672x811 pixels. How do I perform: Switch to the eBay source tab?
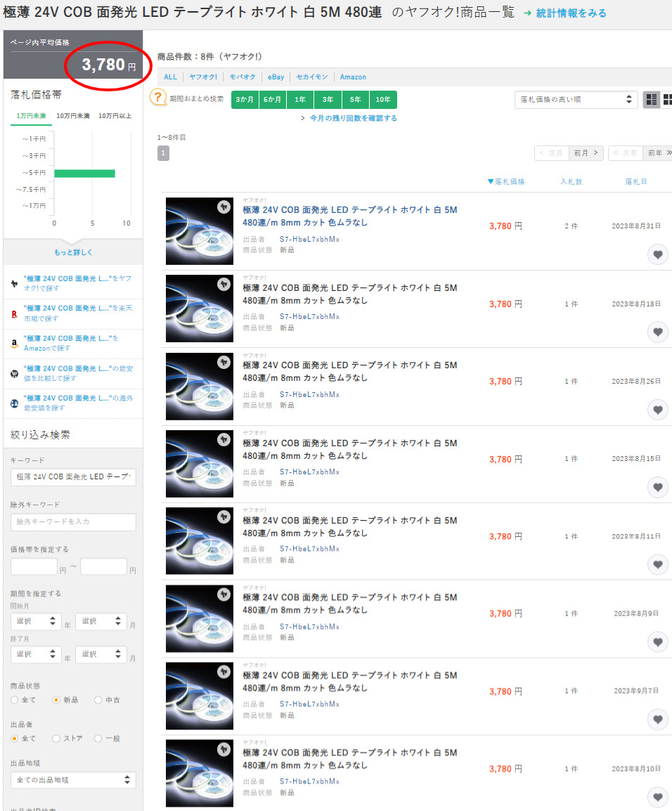[x=276, y=77]
